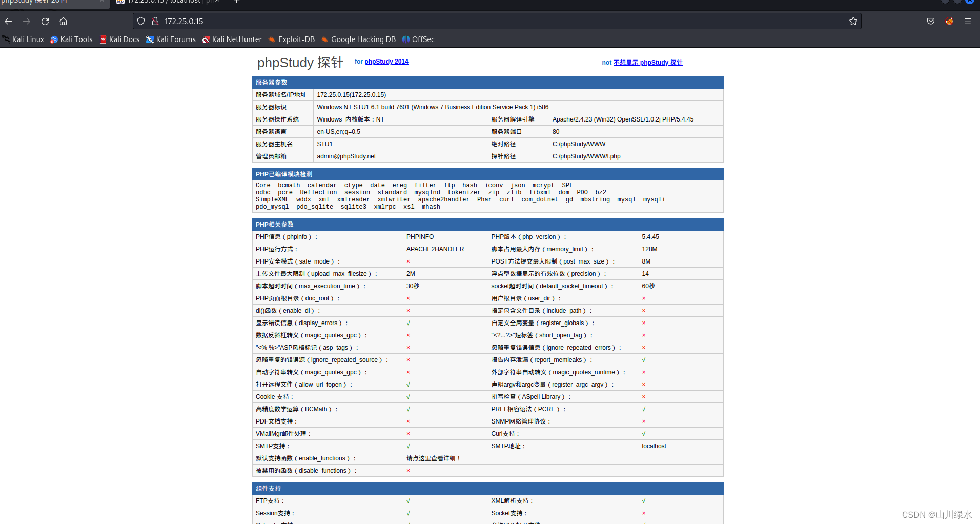Click the apache2handler module name
The height and width of the screenshot is (524, 980).
coord(443,200)
